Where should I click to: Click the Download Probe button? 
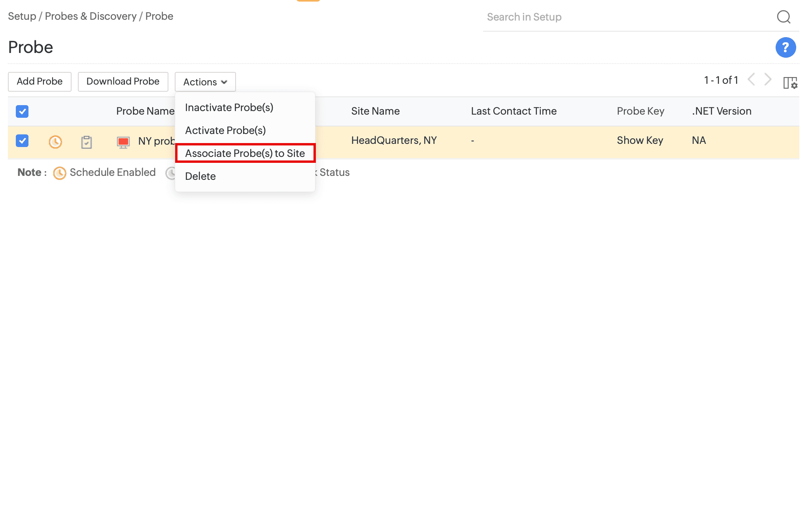click(123, 81)
